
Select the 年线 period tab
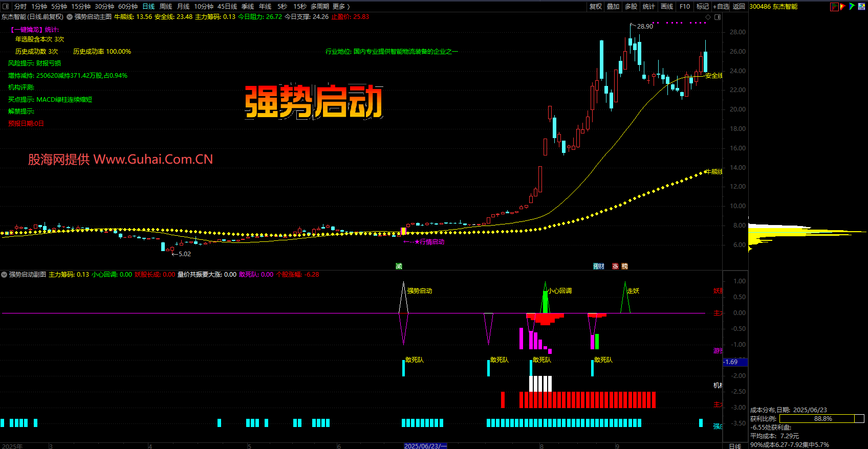click(x=265, y=6)
